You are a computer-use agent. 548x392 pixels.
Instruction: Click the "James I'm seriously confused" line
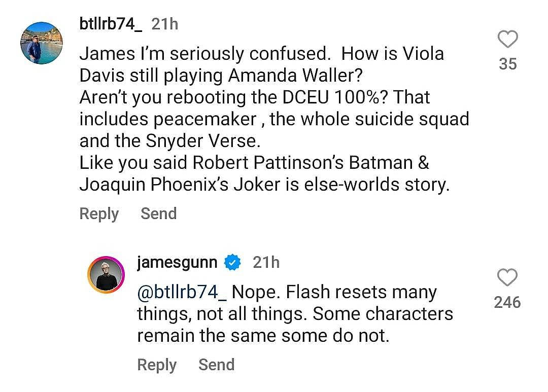pyautogui.click(x=261, y=54)
